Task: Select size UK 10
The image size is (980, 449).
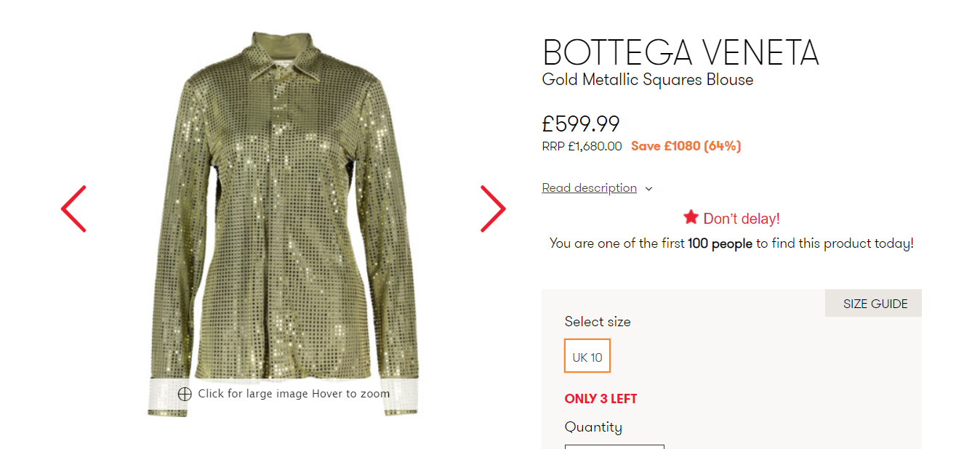Action: pyautogui.click(x=587, y=356)
